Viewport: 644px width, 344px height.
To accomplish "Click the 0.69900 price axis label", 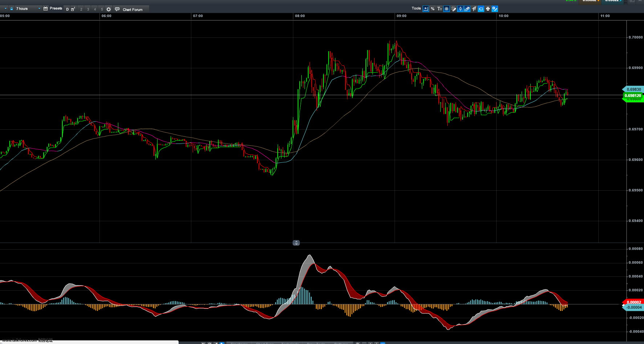I will pos(636,68).
